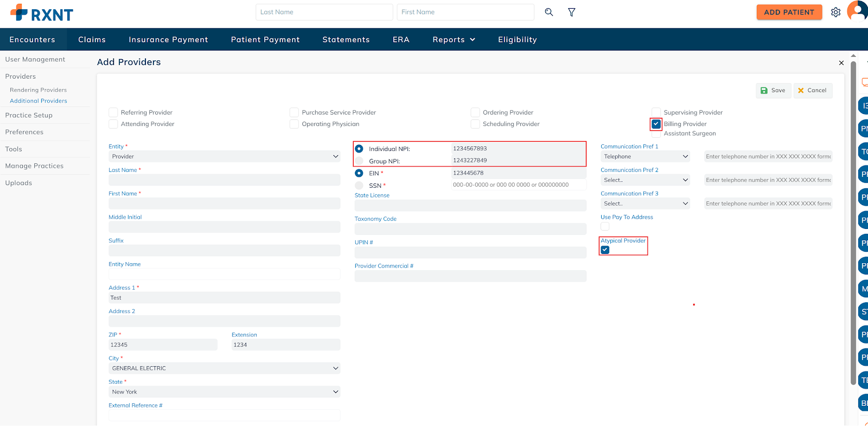Click the RXNT logo
868x433 pixels.
pyautogui.click(x=42, y=13)
